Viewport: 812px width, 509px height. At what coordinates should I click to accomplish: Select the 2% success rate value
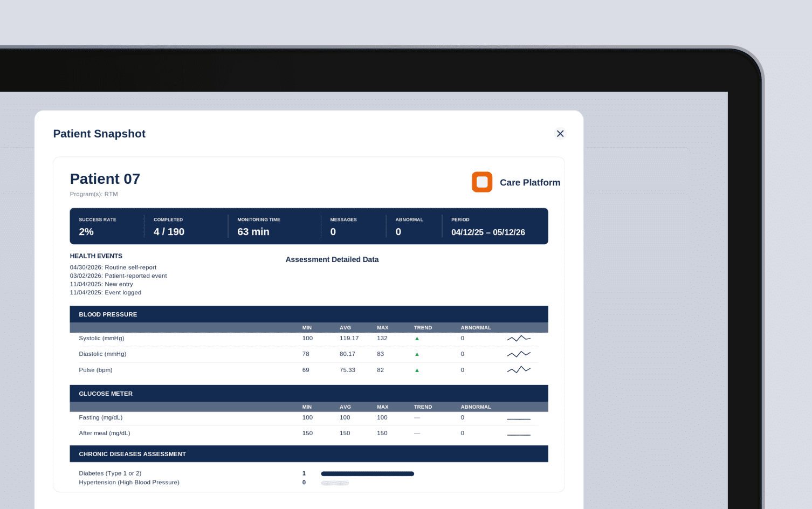[x=86, y=232]
